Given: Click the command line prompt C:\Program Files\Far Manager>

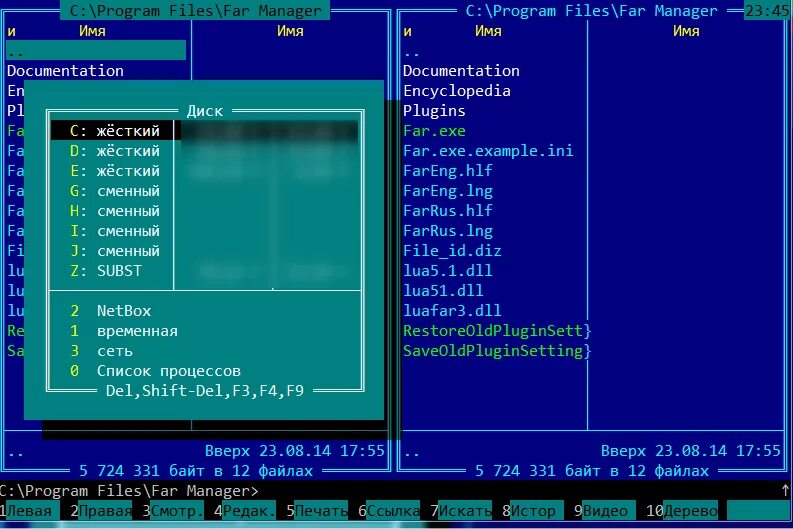Looking at the screenshot, I should point(129,491).
